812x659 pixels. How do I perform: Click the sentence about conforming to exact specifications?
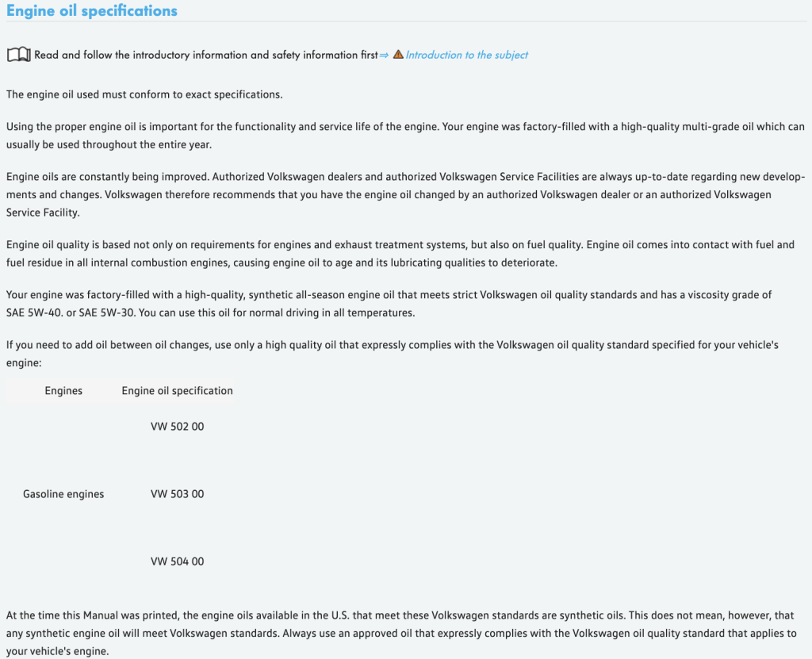click(144, 95)
